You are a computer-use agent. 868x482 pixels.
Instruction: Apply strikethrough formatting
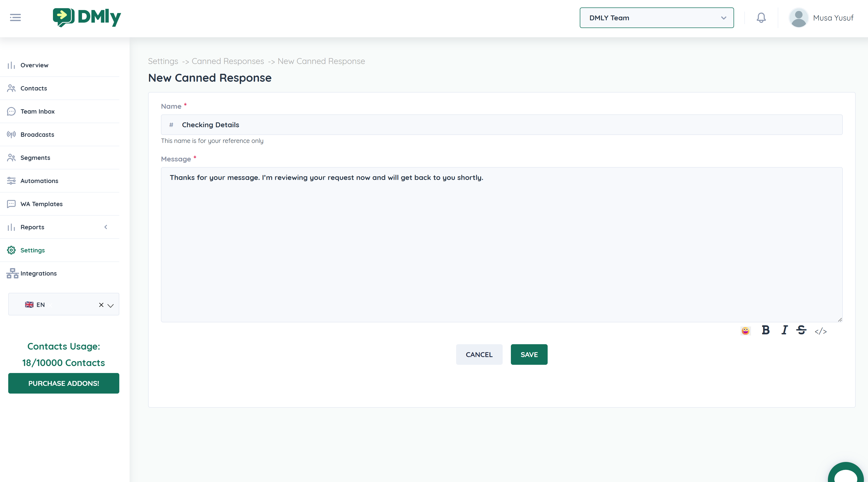[801, 330]
